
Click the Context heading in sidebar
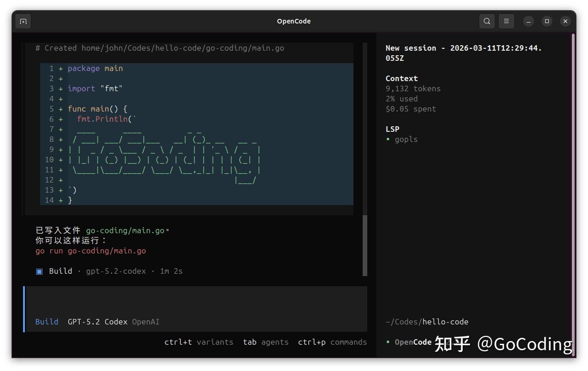pos(402,78)
